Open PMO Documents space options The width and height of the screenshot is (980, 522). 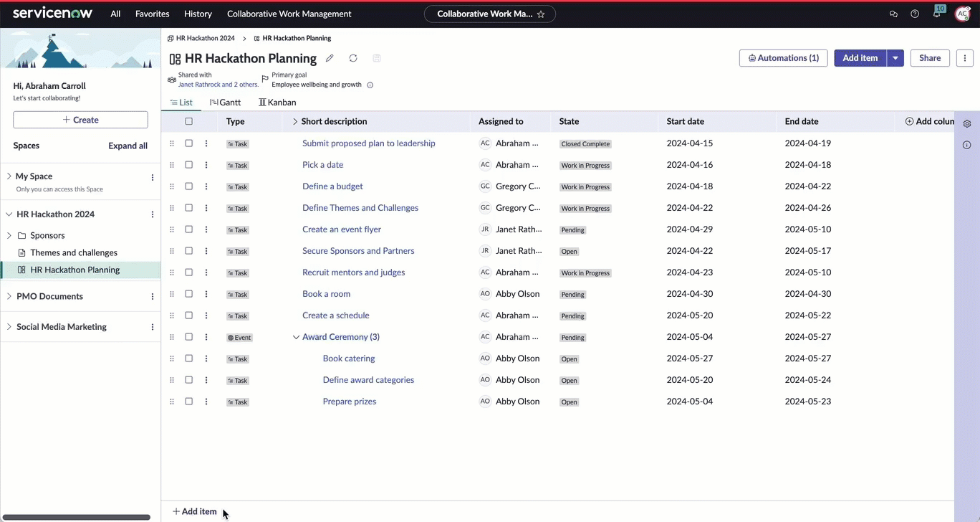click(x=153, y=297)
